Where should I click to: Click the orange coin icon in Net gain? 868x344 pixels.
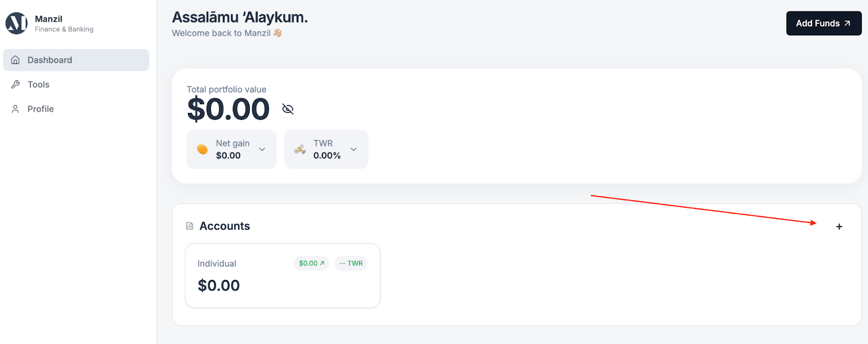(202, 149)
